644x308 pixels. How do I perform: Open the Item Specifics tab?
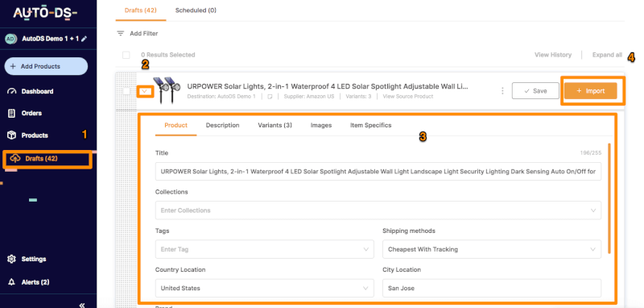371,125
